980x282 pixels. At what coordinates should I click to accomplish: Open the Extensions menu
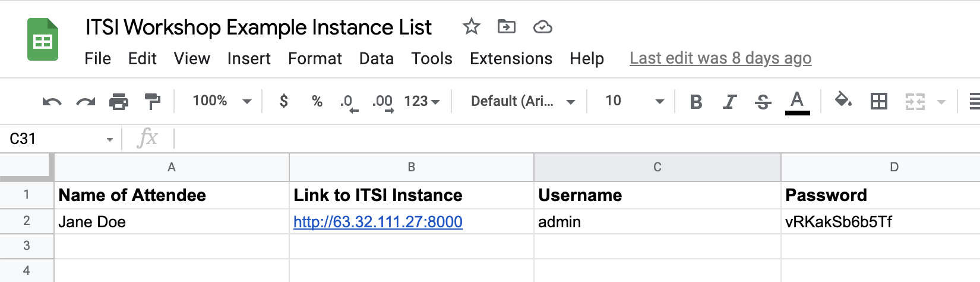(x=511, y=59)
